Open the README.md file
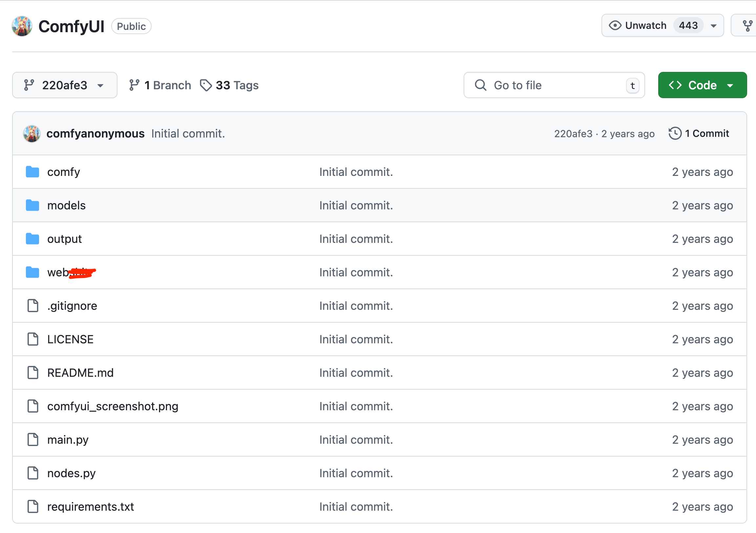Screen dimensions: 756x533 point(80,373)
